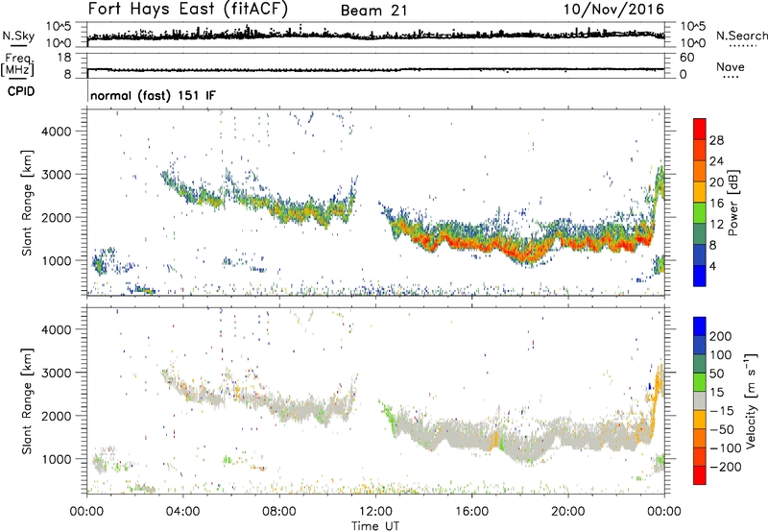
Task: Click the 'Beam 21' label
Action: tap(373, 11)
